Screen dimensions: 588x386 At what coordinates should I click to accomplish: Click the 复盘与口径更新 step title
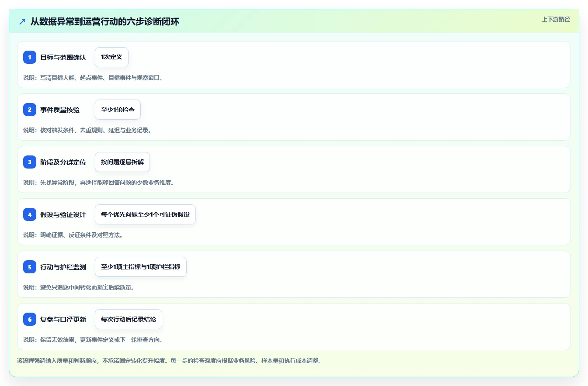tap(63, 319)
